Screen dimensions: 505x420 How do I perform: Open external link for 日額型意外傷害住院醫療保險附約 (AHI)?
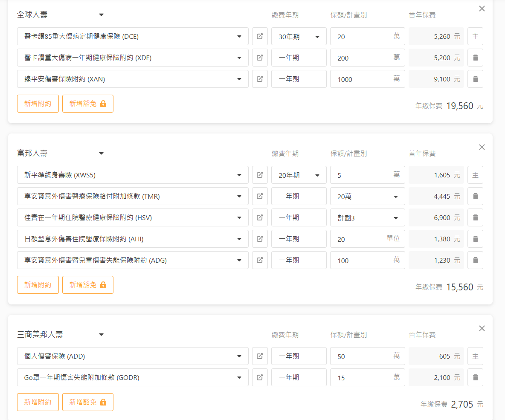pos(260,239)
